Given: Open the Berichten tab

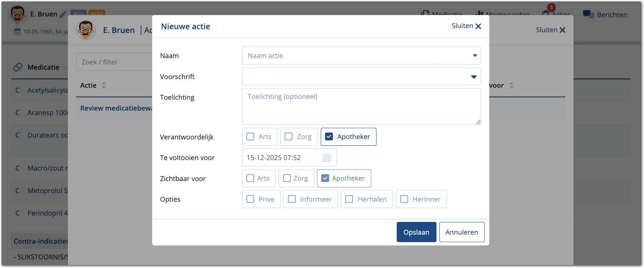Looking at the screenshot, I should tap(605, 15).
